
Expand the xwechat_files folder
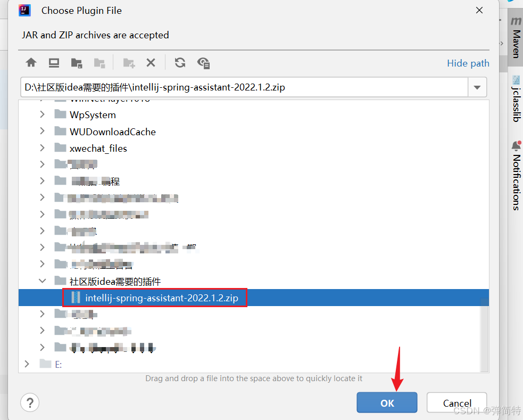tap(43, 148)
